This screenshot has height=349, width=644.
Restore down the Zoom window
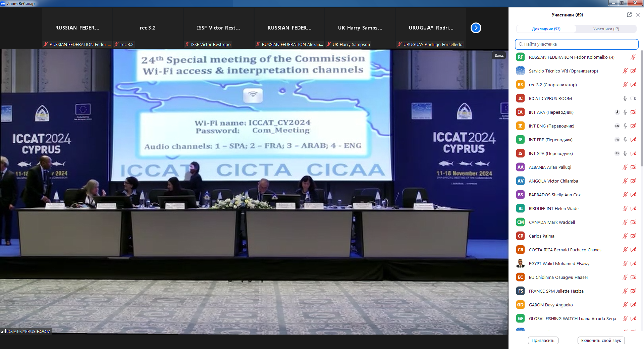coord(622,3)
